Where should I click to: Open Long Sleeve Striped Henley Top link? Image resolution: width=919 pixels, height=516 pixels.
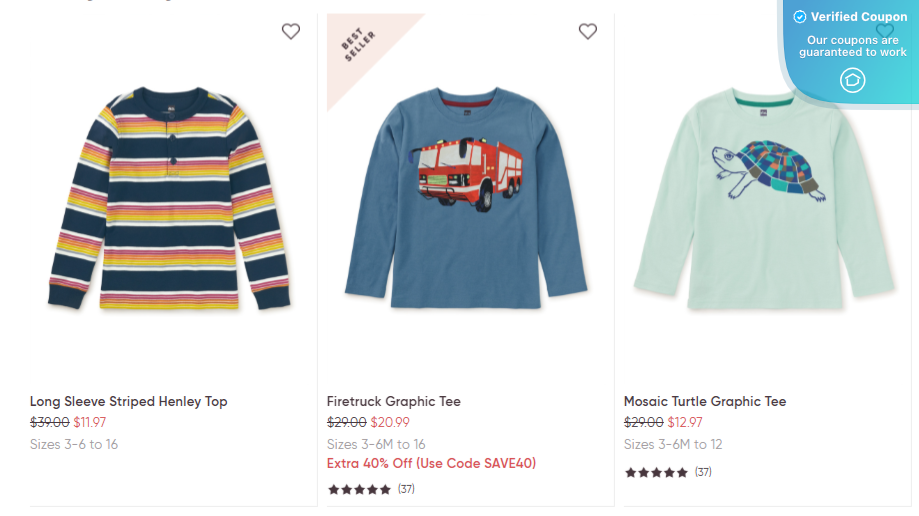click(129, 401)
